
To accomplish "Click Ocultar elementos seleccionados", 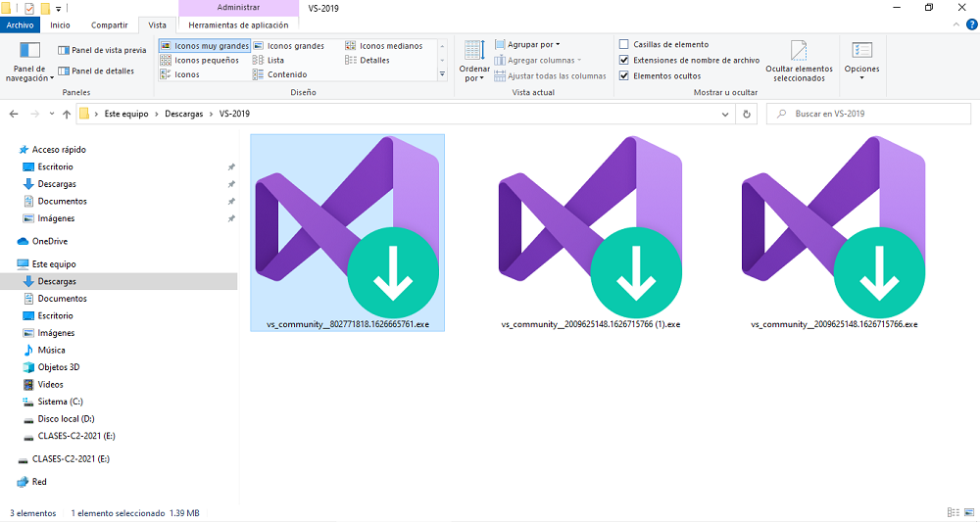I will 799,61.
